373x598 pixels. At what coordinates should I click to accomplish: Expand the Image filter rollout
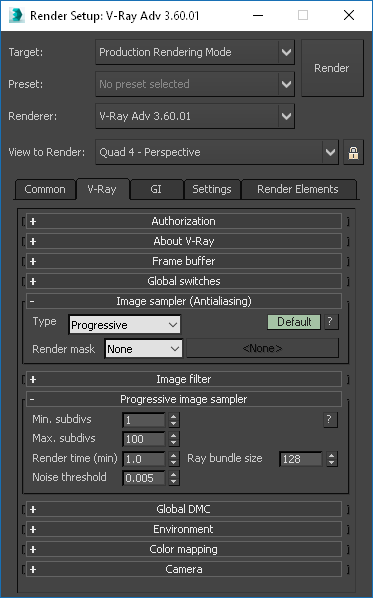pos(183,379)
